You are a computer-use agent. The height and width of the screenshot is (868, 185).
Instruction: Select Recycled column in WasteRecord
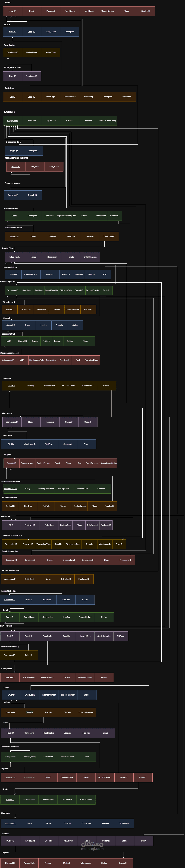coord(88,309)
